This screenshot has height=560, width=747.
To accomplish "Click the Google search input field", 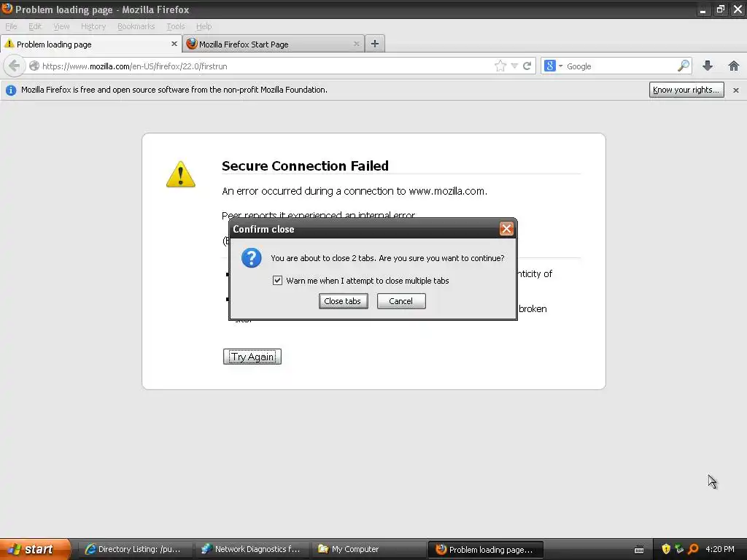I will (620, 66).
